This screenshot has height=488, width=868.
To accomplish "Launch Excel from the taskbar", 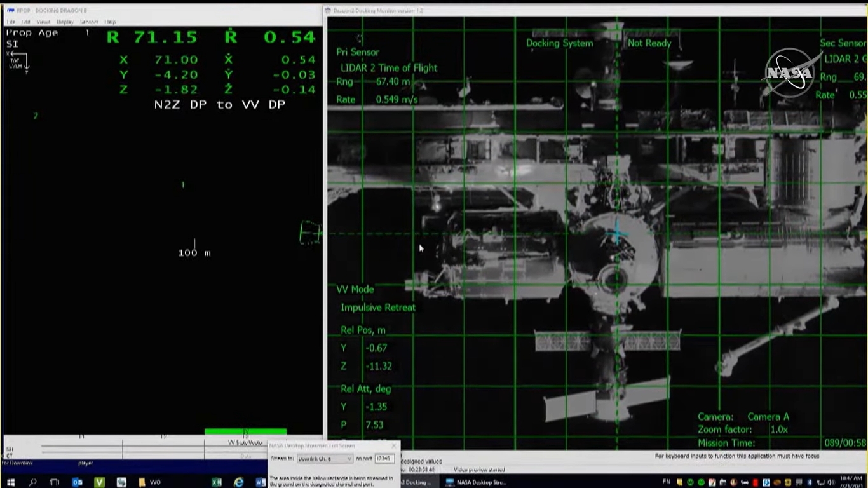I will coord(217,482).
